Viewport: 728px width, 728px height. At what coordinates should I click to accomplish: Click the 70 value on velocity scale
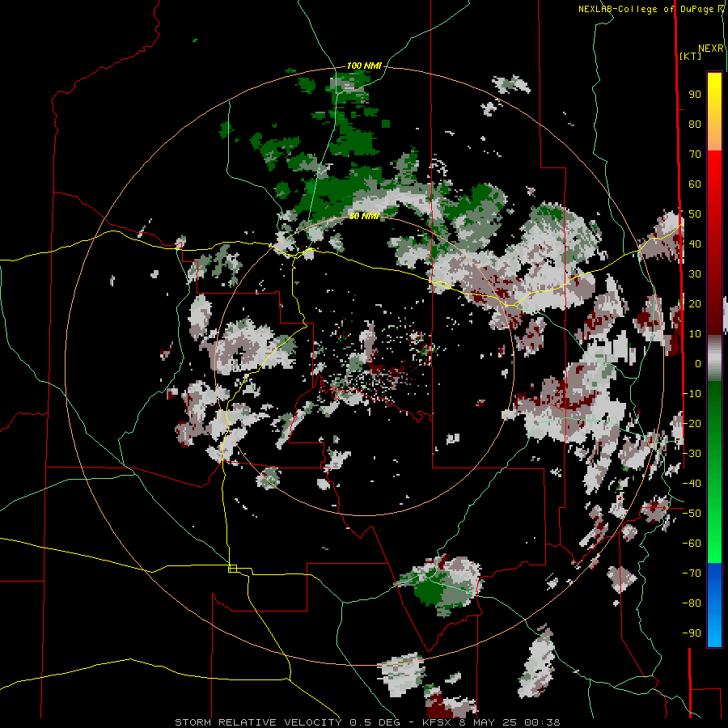695,154
